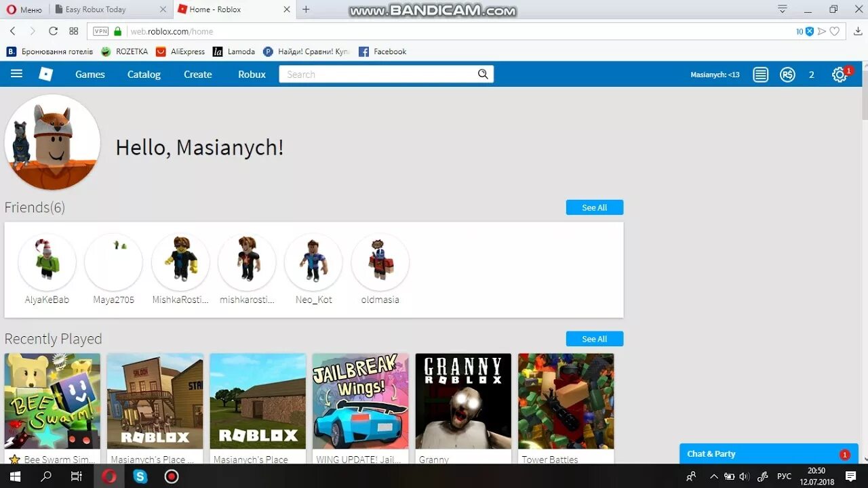Open Games in Roblox navigation
Viewport: 868px width, 488px height.
90,75
